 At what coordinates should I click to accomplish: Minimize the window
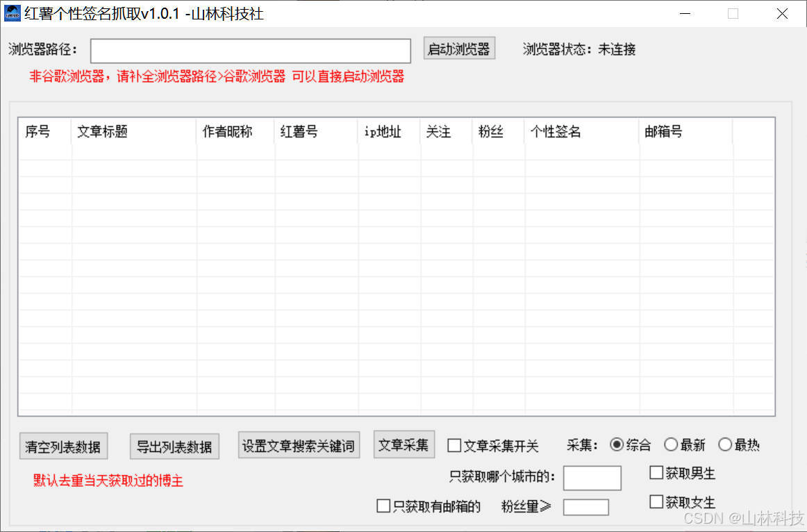pyautogui.click(x=685, y=14)
